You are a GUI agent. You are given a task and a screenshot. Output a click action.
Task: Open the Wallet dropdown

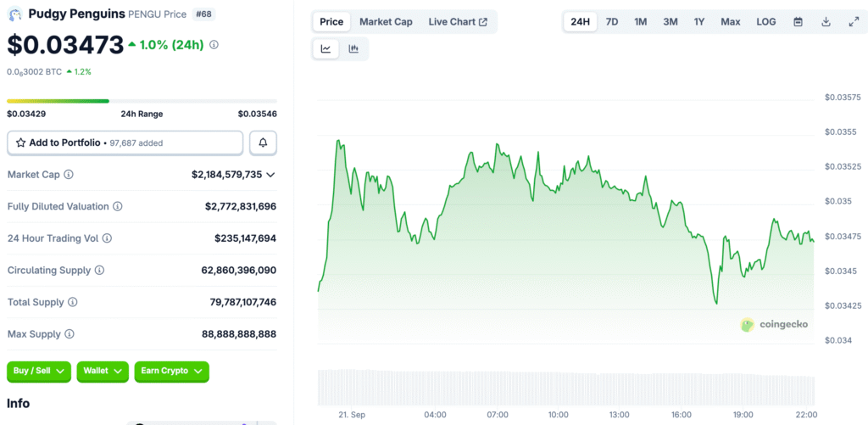tap(103, 372)
